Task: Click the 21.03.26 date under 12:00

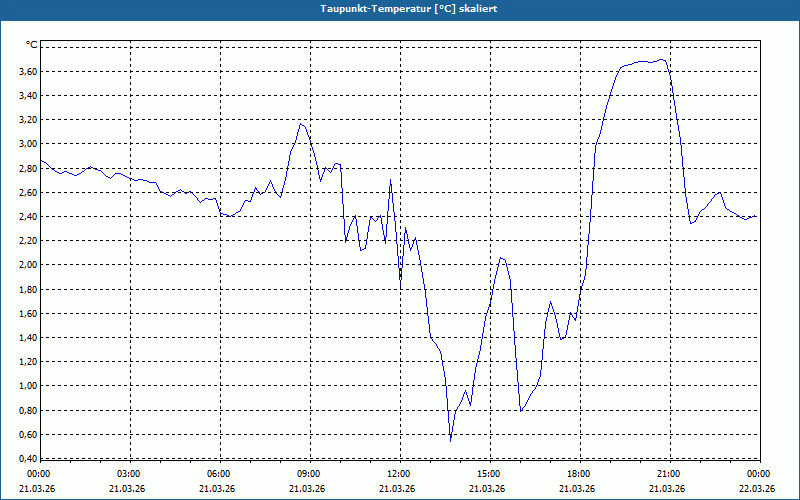Action: (x=397, y=489)
